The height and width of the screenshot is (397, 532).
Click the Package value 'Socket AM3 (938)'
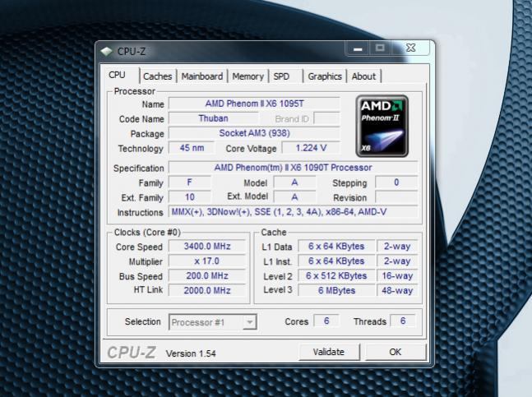pos(254,133)
